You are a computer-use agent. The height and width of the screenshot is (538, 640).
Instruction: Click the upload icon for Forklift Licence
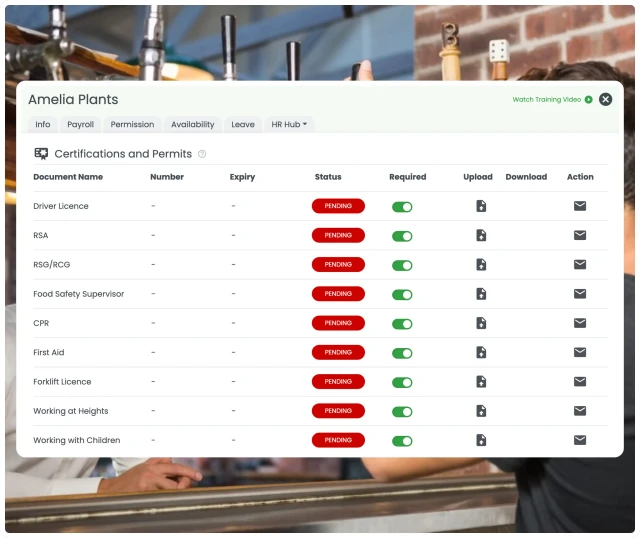[x=481, y=382]
